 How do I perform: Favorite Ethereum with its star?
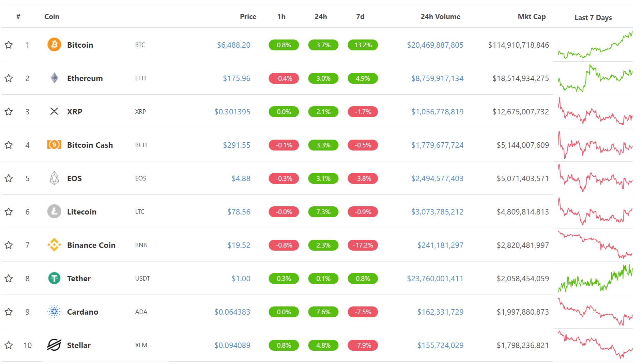pos(9,78)
